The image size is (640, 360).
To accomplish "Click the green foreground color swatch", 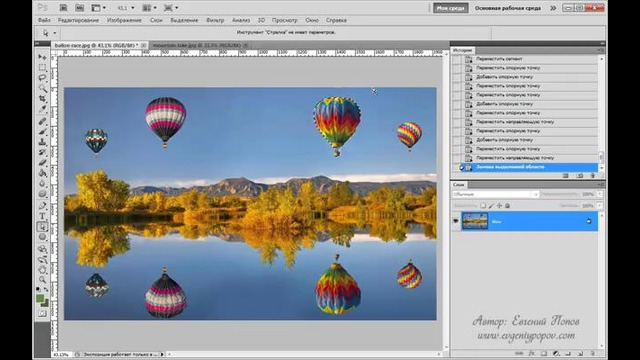I will [x=40, y=298].
